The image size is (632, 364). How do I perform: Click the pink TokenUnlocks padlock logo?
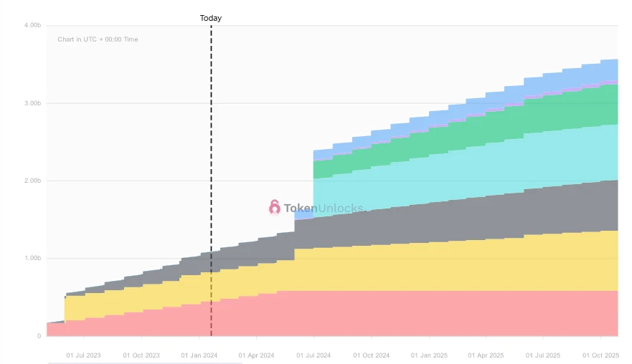[x=275, y=208]
